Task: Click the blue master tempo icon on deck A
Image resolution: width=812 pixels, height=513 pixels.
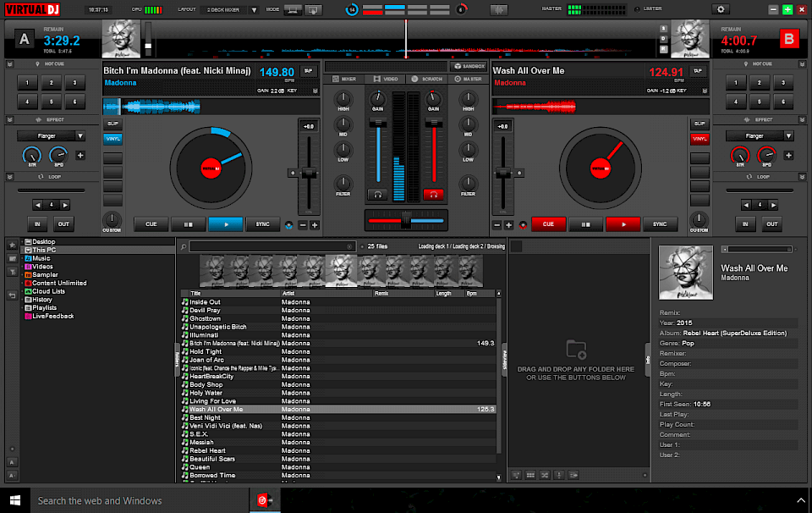Action: click(289, 225)
